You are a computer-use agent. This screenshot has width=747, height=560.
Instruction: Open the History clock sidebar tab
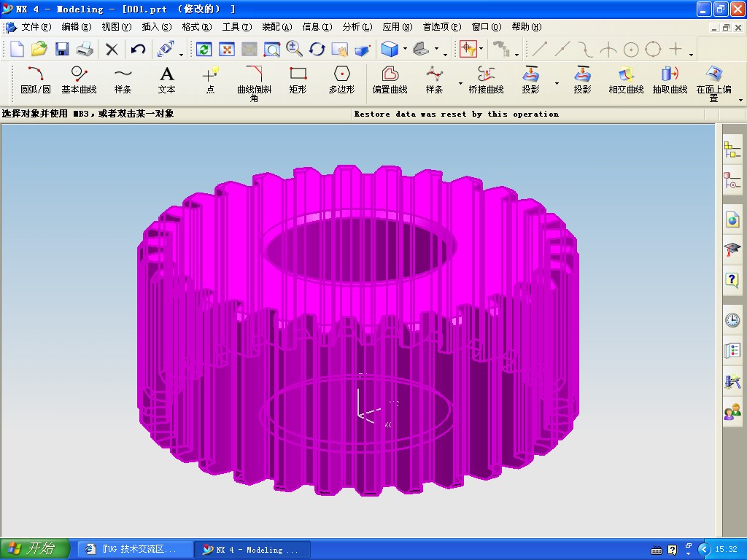click(732, 319)
